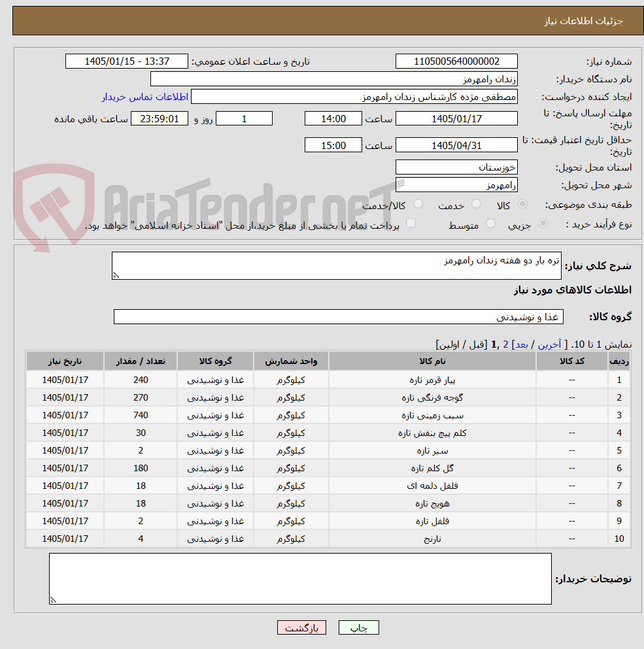Click the response deadline hour 14:00 field
644x649 pixels.
(333, 119)
